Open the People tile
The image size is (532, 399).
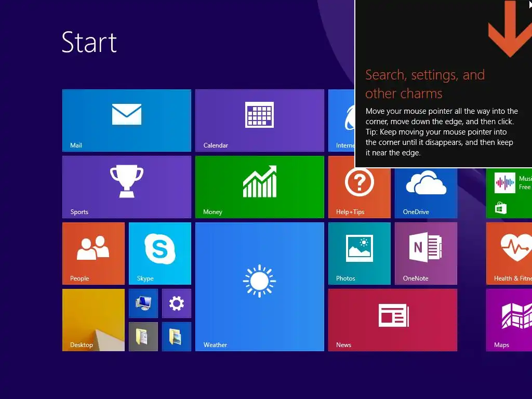(x=94, y=254)
